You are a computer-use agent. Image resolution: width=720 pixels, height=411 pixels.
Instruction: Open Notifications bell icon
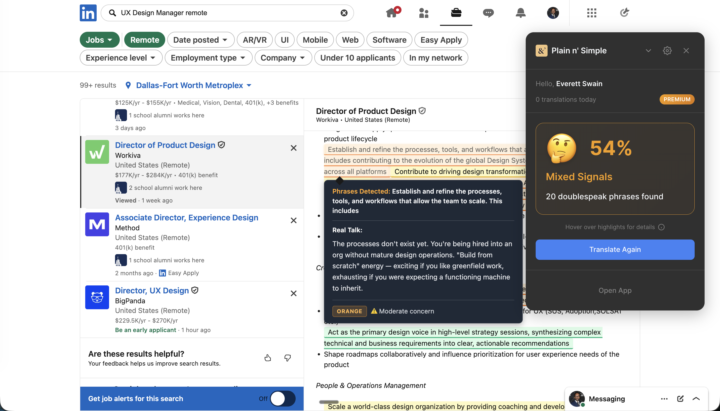(x=520, y=13)
